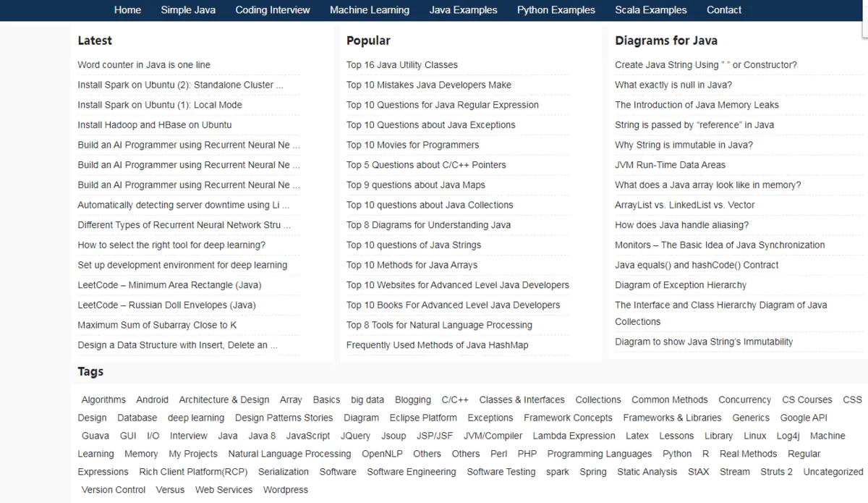868x503 pixels.
Task: Select the Web Services tag
Action: pos(224,490)
